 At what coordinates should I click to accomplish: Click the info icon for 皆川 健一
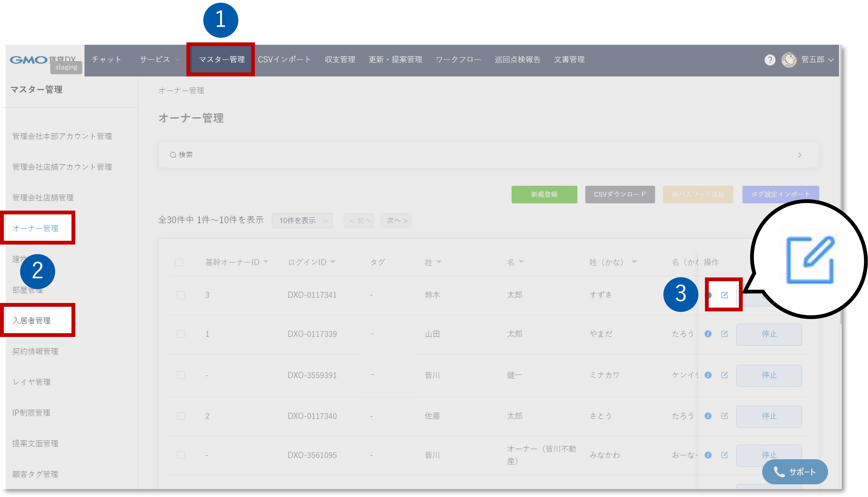[708, 375]
